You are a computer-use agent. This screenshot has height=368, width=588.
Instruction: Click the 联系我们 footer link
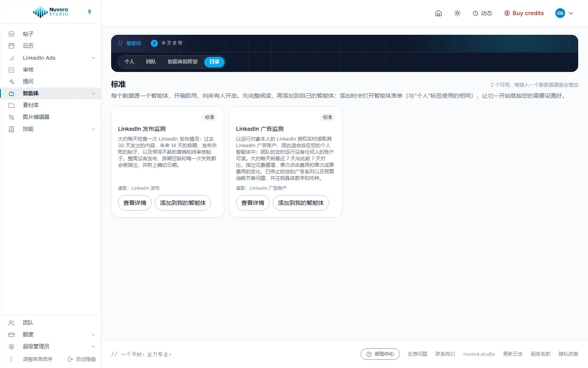445,354
